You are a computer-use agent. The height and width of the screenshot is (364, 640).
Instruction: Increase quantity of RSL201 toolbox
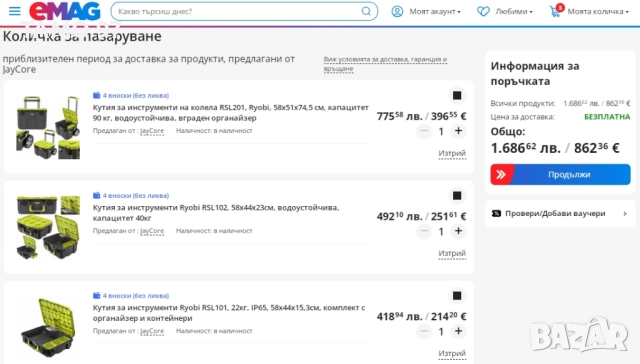coord(458,131)
